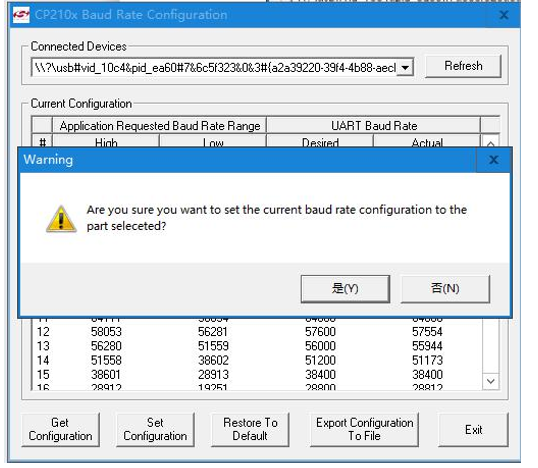Click the scroll down arrow of baud table

point(491,381)
